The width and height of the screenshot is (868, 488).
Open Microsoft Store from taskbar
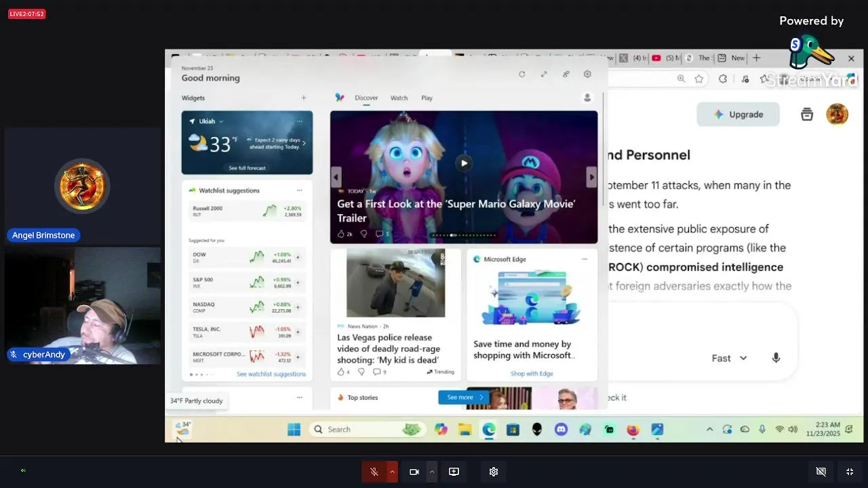click(x=513, y=429)
